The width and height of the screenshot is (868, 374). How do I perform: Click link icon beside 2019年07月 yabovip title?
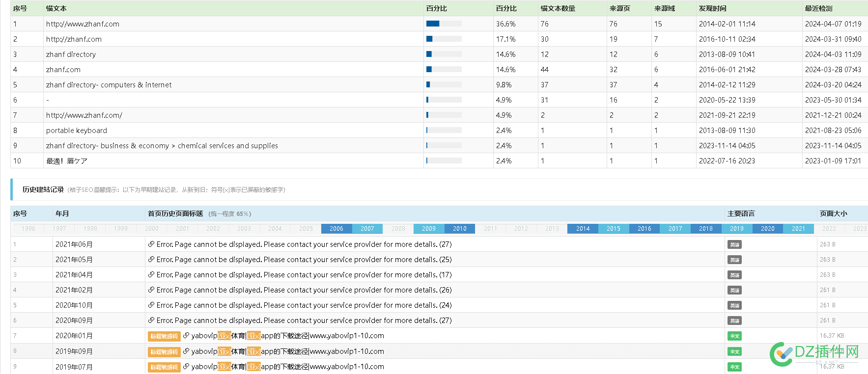[x=186, y=367]
